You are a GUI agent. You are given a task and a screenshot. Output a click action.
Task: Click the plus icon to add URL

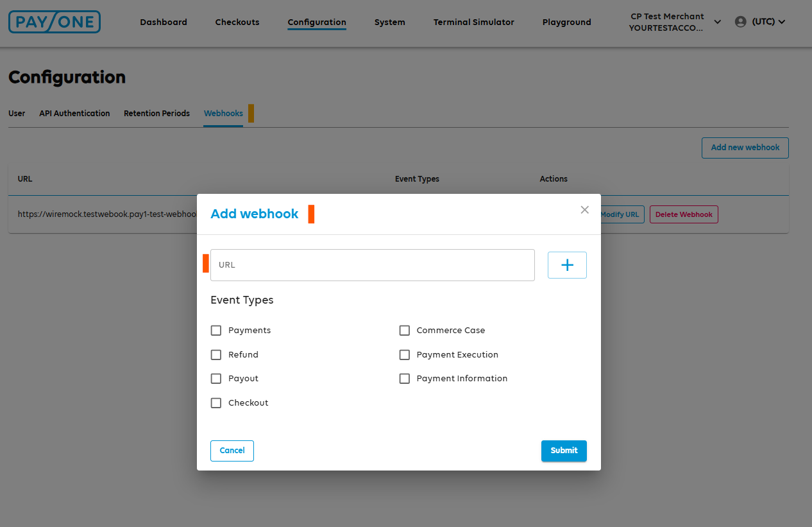[567, 265]
